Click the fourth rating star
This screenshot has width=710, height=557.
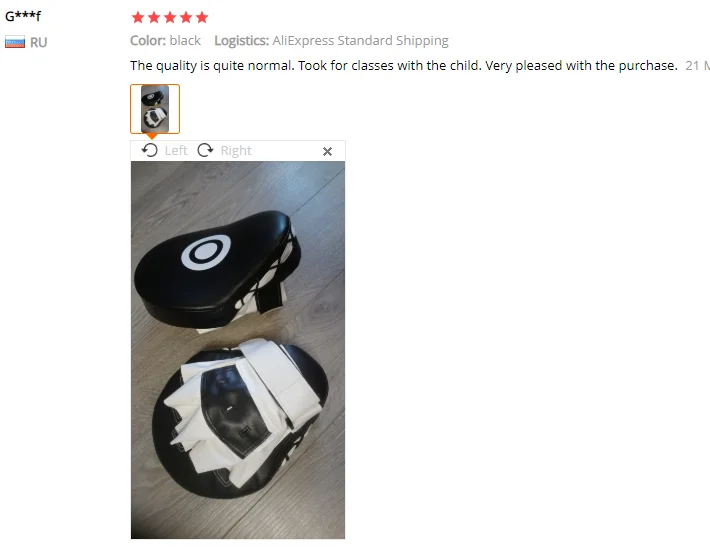click(186, 17)
